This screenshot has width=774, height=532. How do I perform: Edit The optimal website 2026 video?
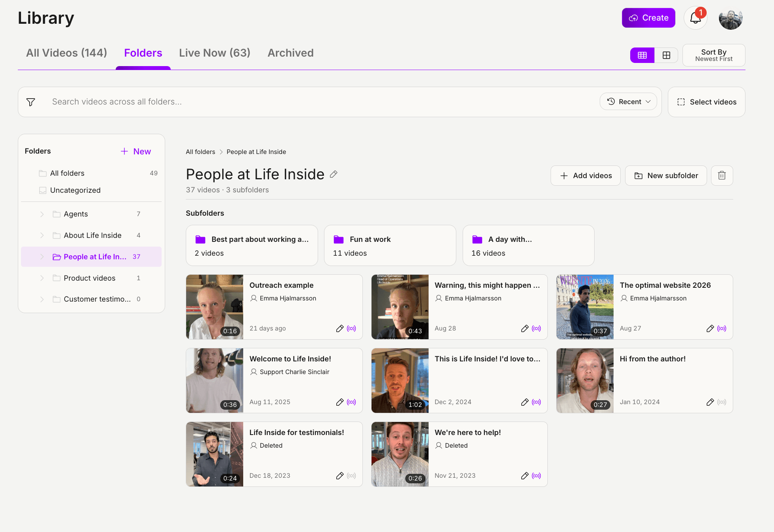[x=710, y=329]
